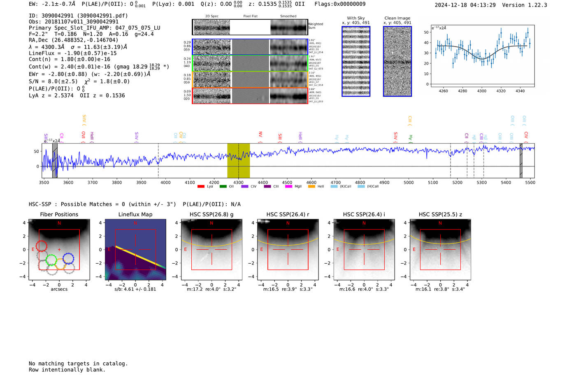The image size is (576, 392).
Task: Open the Clean Image cutout
Action: 397,61
